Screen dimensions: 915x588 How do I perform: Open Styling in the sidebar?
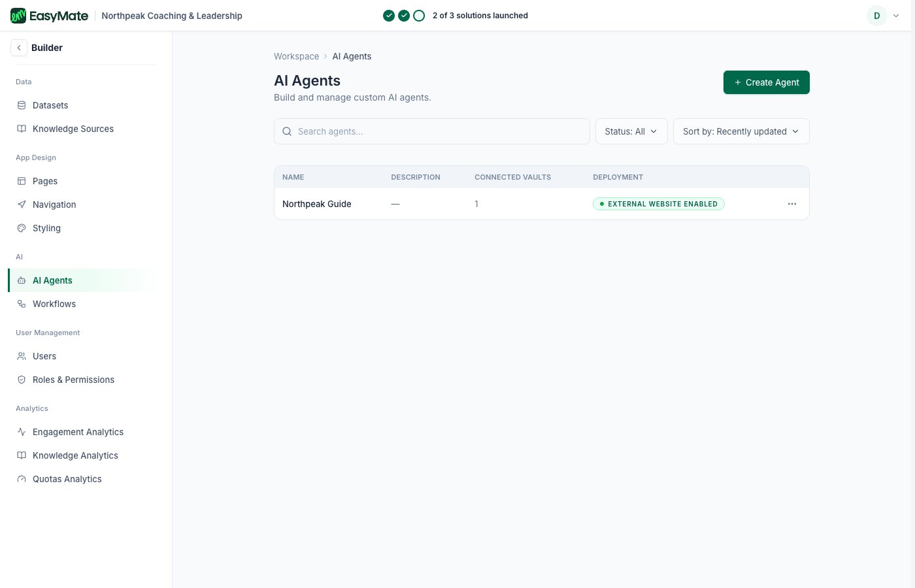(82, 228)
